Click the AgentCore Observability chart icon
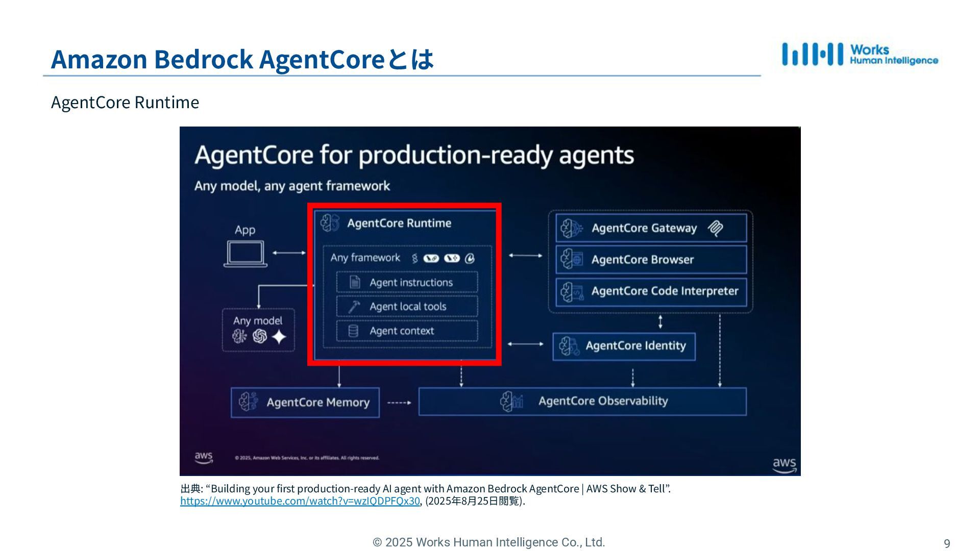 [x=511, y=402]
